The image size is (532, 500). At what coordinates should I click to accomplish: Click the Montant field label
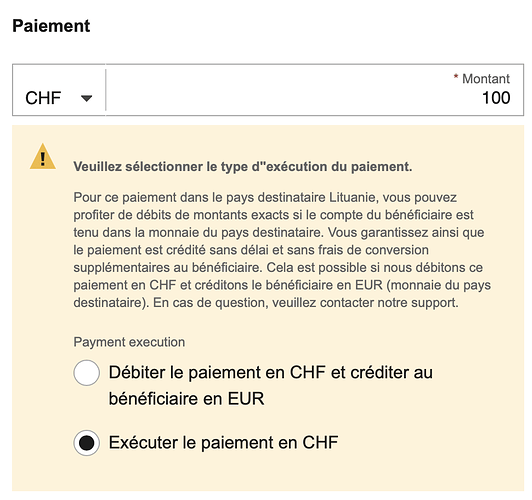(486, 79)
